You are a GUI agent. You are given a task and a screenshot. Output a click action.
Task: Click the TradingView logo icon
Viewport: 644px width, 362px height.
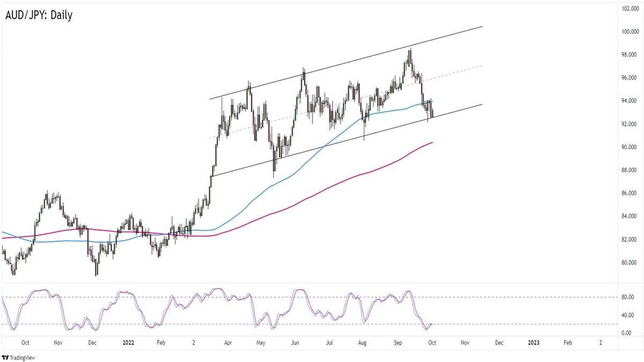click(x=5, y=358)
